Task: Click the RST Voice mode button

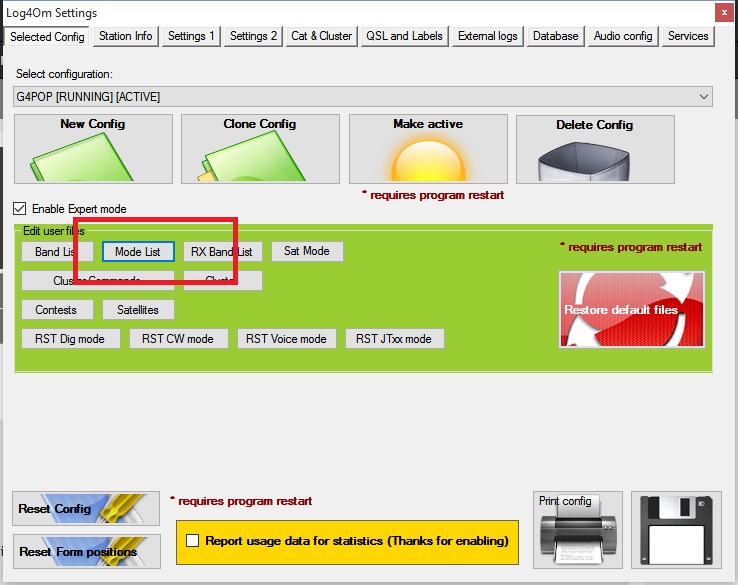Action: coord(287,339)
